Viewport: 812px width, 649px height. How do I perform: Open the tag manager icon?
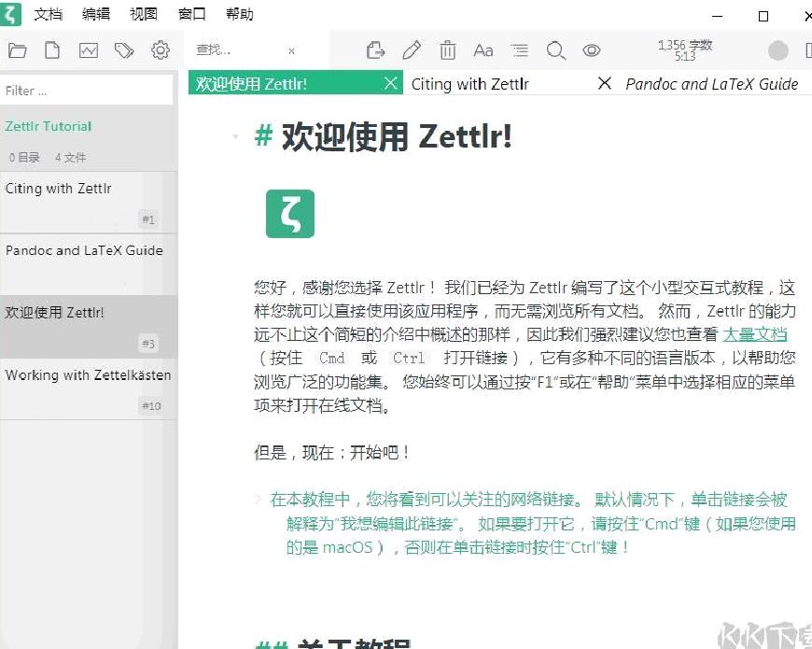point(124,50)
